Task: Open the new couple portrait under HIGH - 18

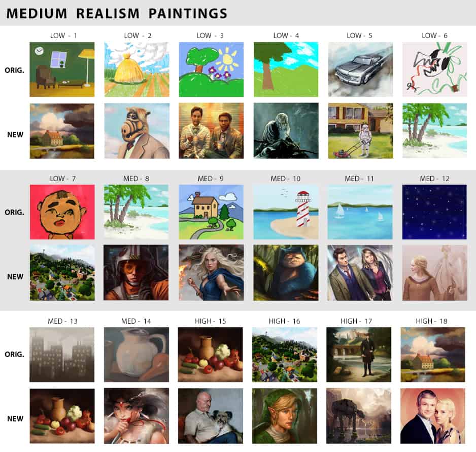Action: tap(432, 416)
